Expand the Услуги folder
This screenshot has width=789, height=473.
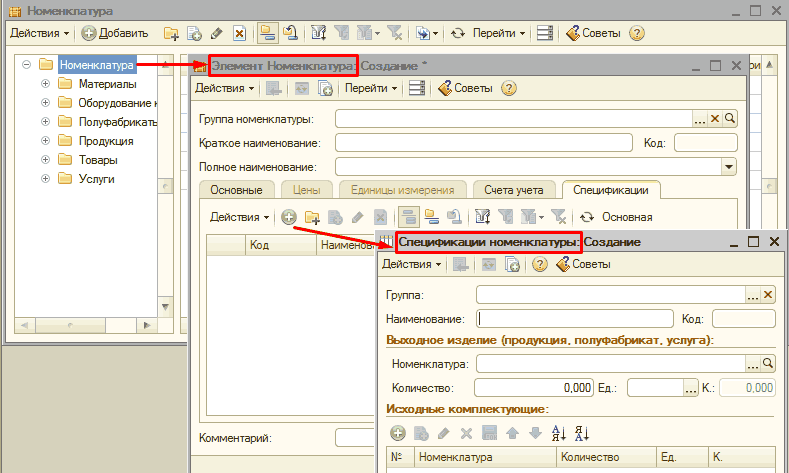pos(45,179)
